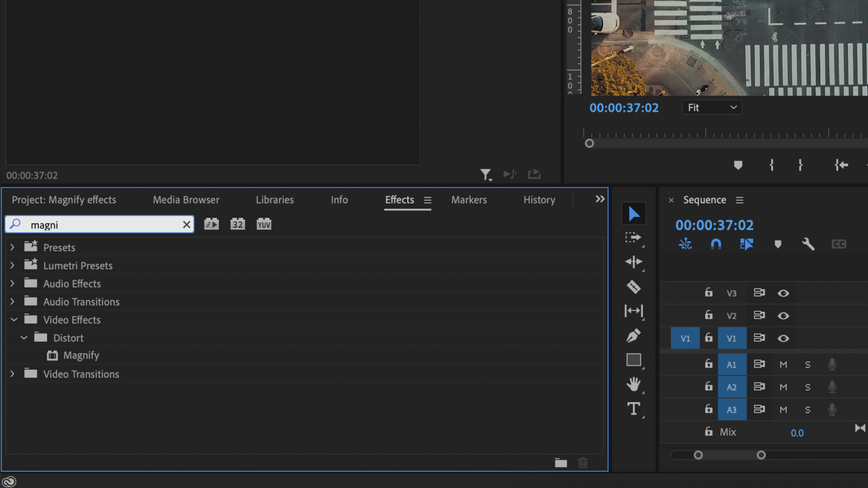Select the Magnify effect

coord(81,355)
